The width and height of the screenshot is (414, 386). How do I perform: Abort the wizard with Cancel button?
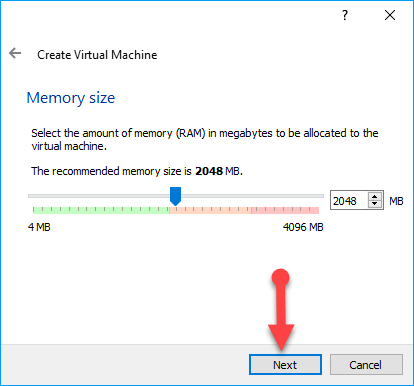[366, 365]
